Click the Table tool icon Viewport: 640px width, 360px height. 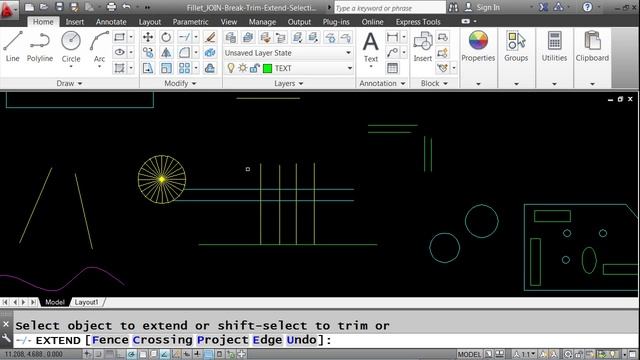click(392, 68)
